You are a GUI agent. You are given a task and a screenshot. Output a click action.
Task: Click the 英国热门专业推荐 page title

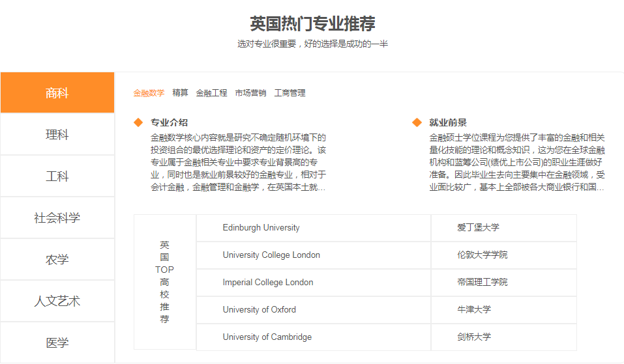[312, 24]
